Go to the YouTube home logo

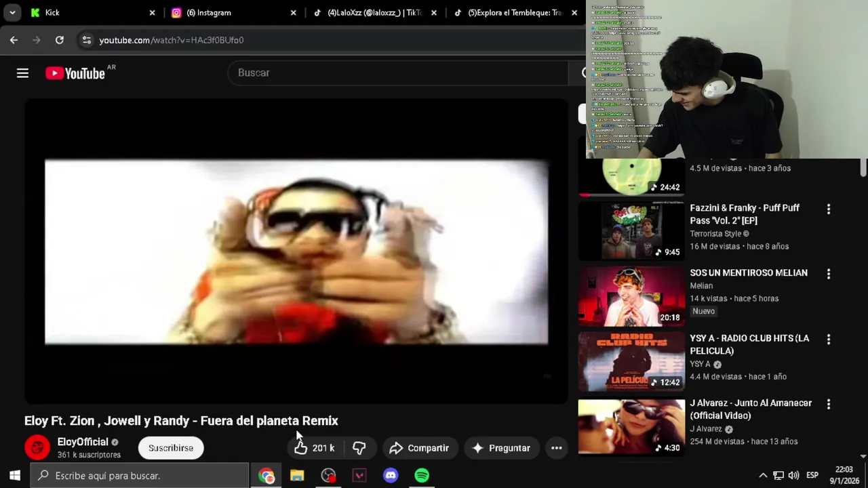[x=75, y=73]
